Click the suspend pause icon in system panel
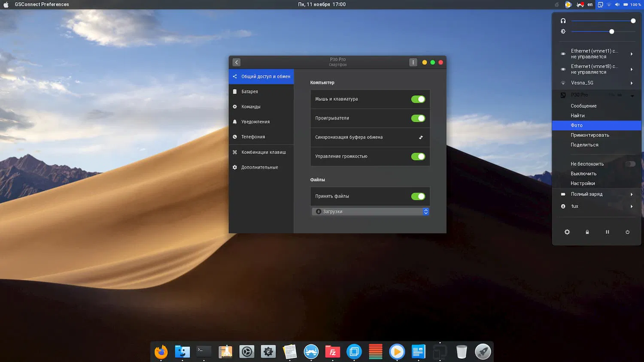Image resolution: width=644 pixels, height=362 pixels. [607, 232]
